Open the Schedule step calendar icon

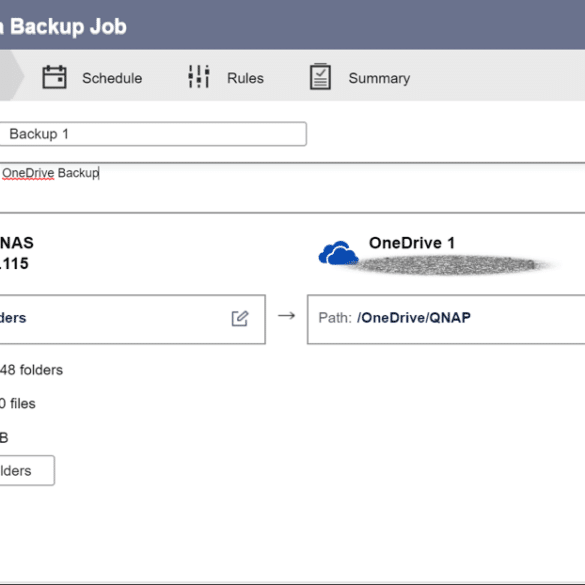54,77
